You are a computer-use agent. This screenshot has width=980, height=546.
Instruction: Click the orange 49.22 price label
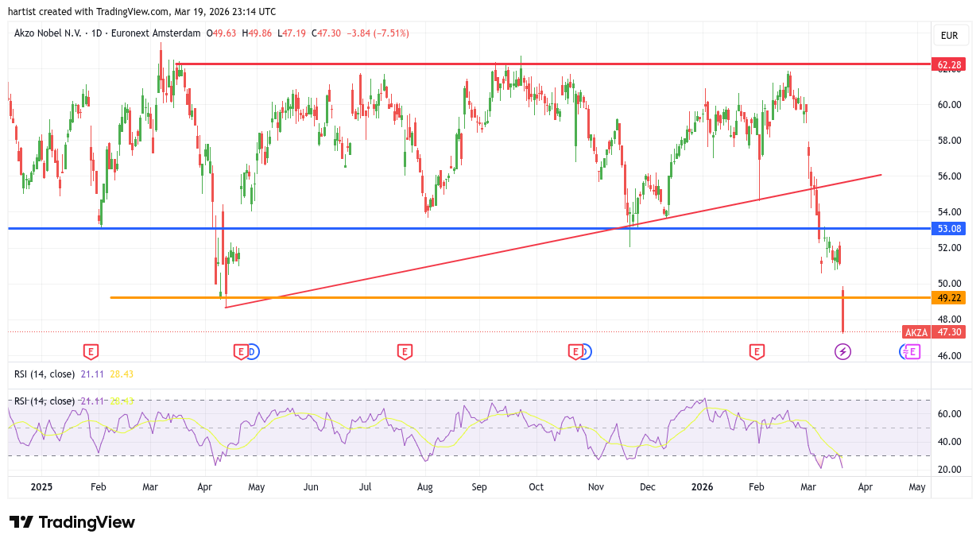coord(950,298)
